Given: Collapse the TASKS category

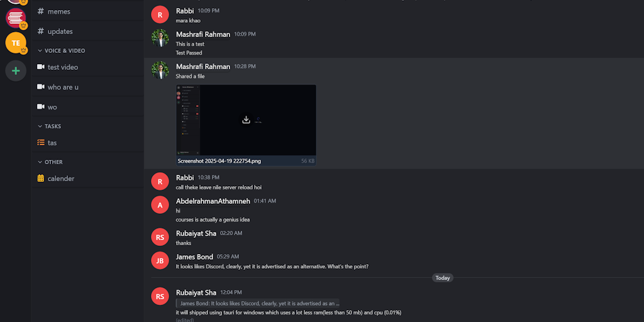Looking at the screenshot, I should pos(49,126).
